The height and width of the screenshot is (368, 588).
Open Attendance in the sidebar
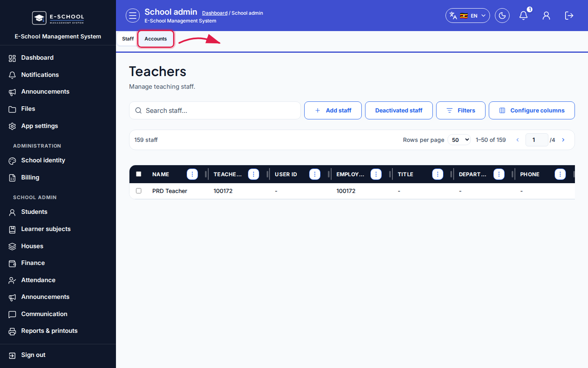click(x=58, y=280)
